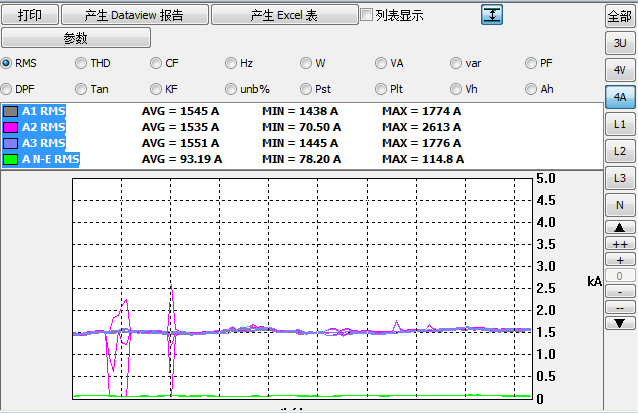Select the PF radio button
Image resolution: width=638 pixels, height=413 pixels.
[x=532, y=63]
